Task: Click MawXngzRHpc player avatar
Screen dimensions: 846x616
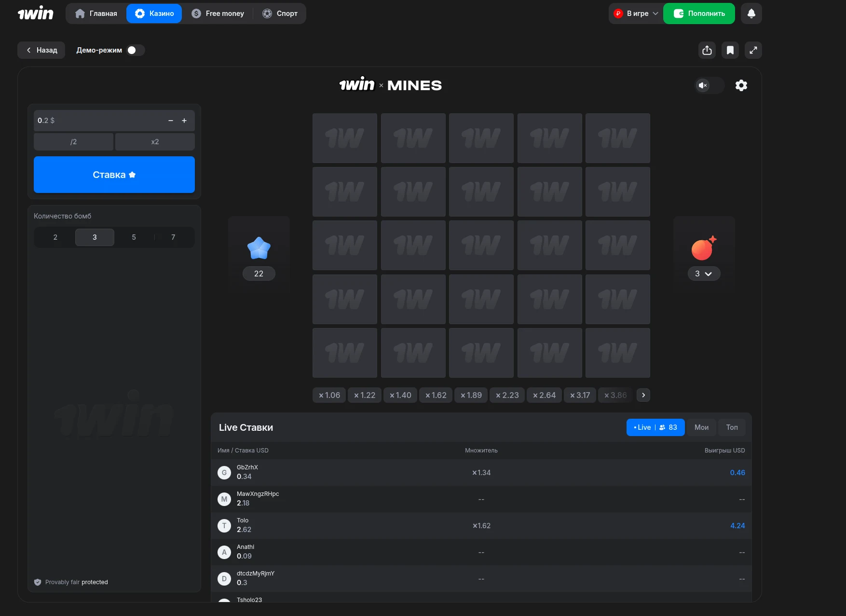Action: pyautogui.click(x=224, y=499)
